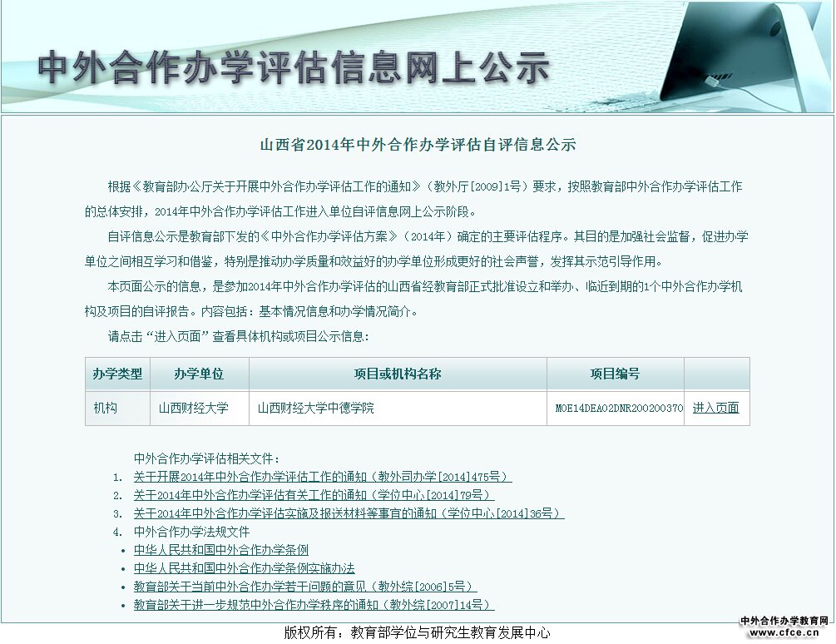Open notice 教外司办学[2014]475号 link
This screenshot has width=836, height=644.
[x=323, y=477]
